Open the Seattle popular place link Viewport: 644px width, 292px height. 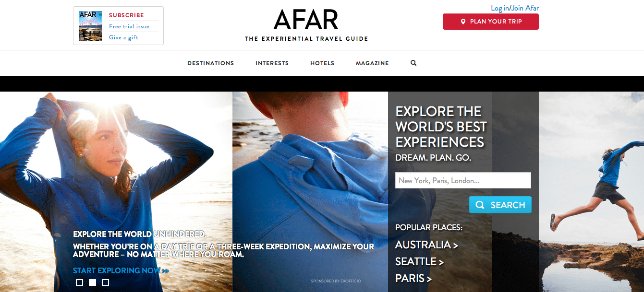(x=419, y=262)
